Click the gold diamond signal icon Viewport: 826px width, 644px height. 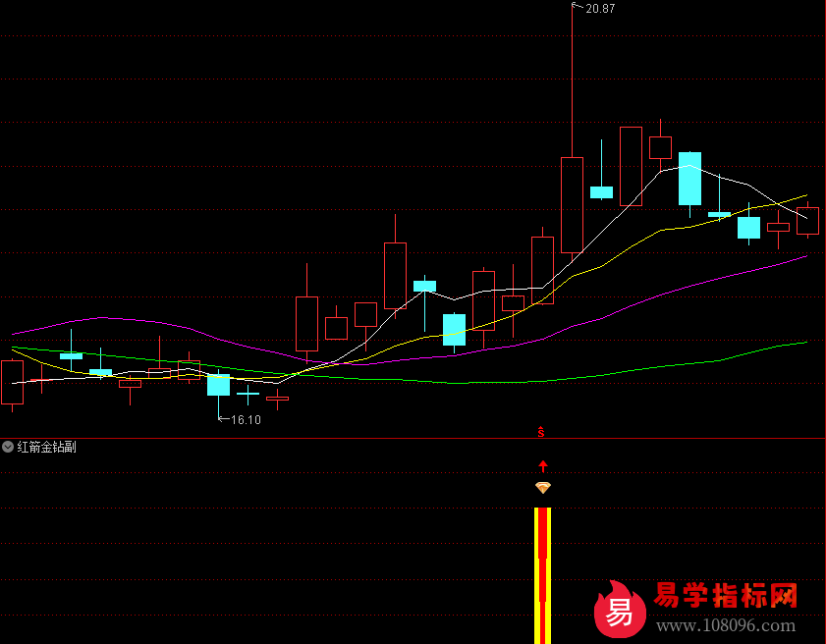[543, 487]
